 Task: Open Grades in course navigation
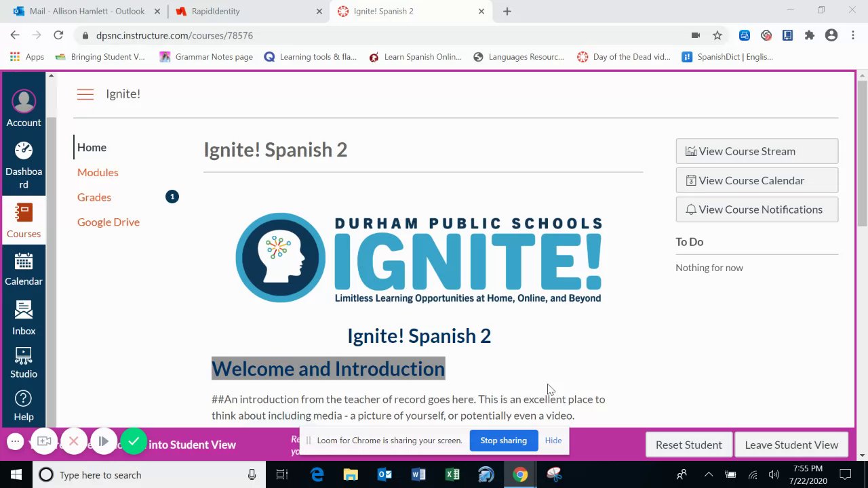point(94,197)
